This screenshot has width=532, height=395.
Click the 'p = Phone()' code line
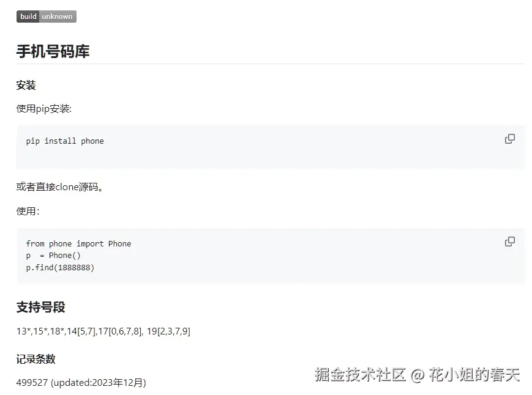click(x=53, y=256)
